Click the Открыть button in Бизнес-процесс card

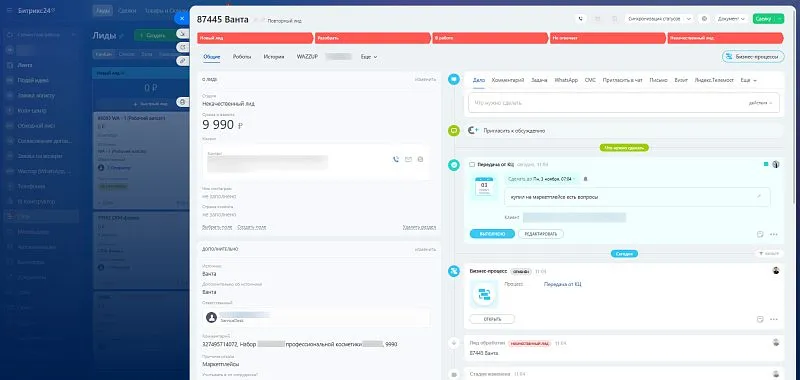[492, 319]
